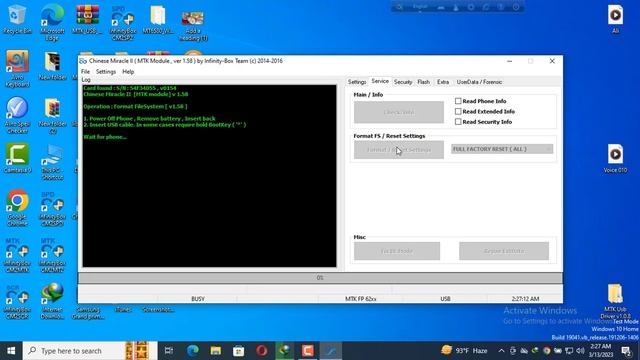
Task: Click the taskbar clock showing 2:27 AM
Action: coord(600,351)
